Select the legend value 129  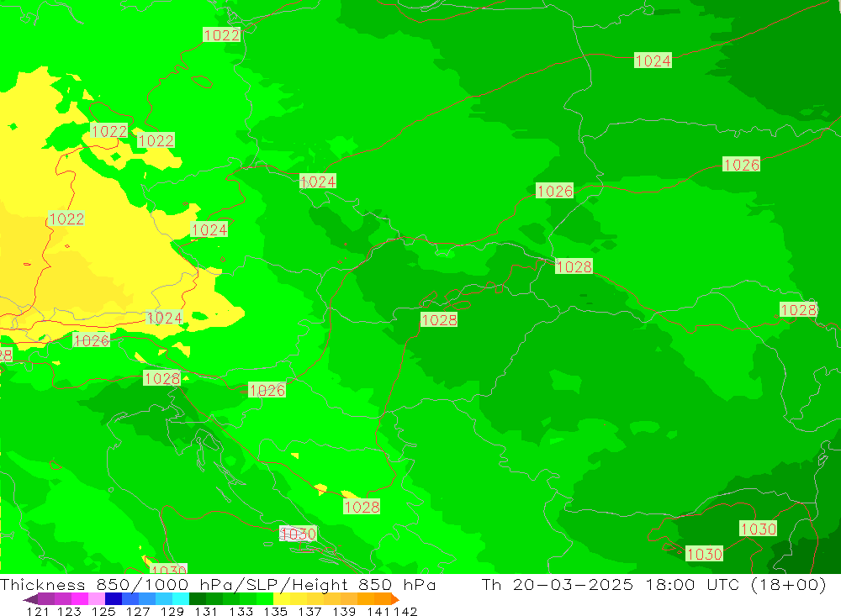[172, 611]
